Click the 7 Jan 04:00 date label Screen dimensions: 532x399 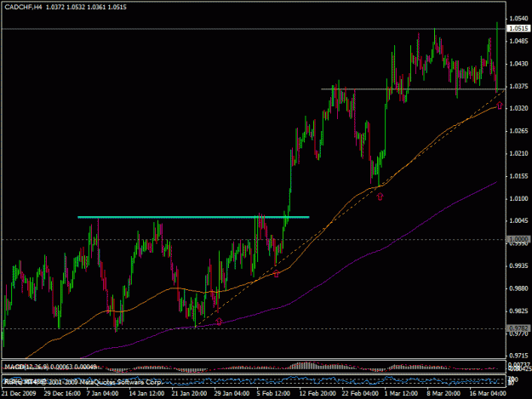pos(102,394)
